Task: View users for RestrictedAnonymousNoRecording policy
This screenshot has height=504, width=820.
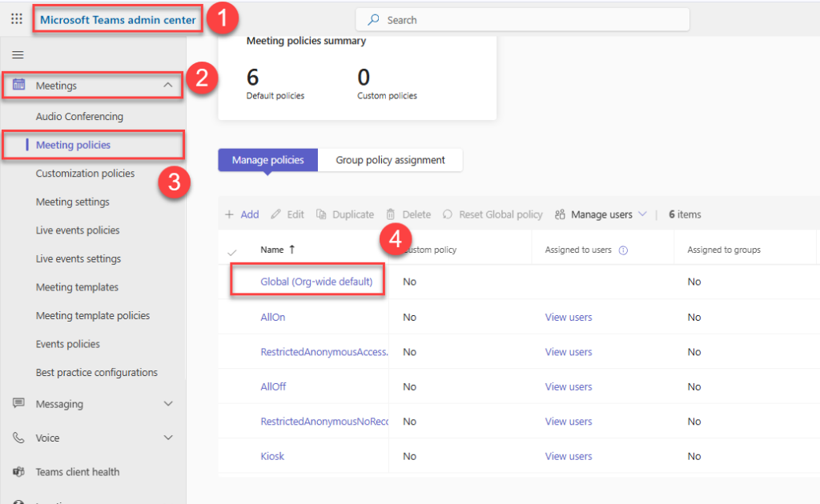Action: click(x=569, y=422)
